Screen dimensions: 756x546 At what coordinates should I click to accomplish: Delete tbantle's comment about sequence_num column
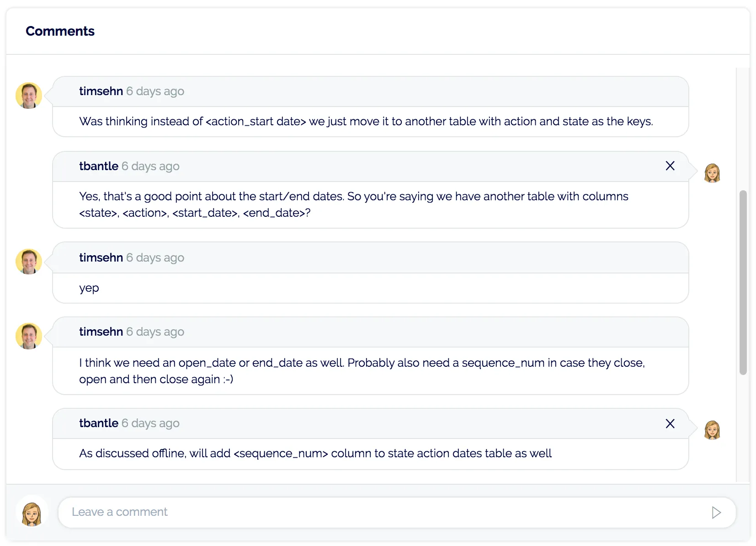[x=670, y=424]
